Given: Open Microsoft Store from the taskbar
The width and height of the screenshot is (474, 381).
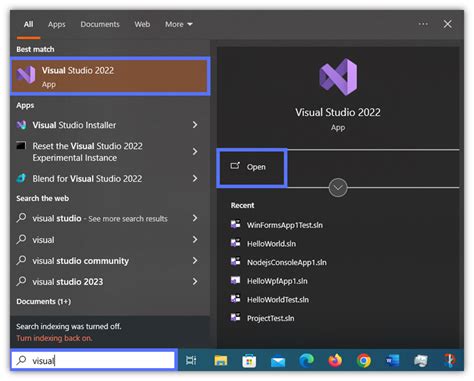Looking at the screenshot, I should [249, 361].
